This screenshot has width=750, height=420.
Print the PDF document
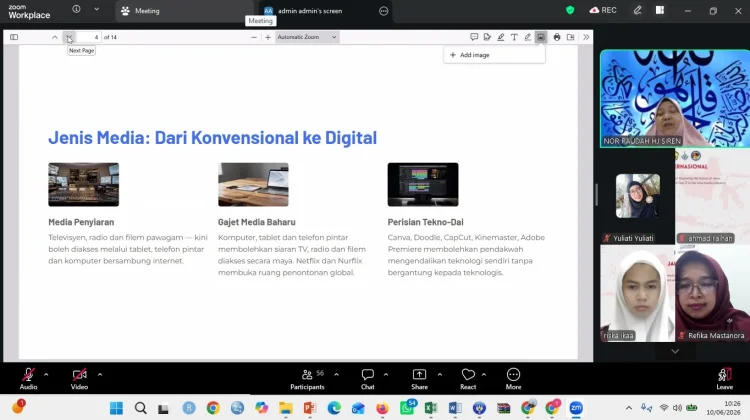coord(557,37)
